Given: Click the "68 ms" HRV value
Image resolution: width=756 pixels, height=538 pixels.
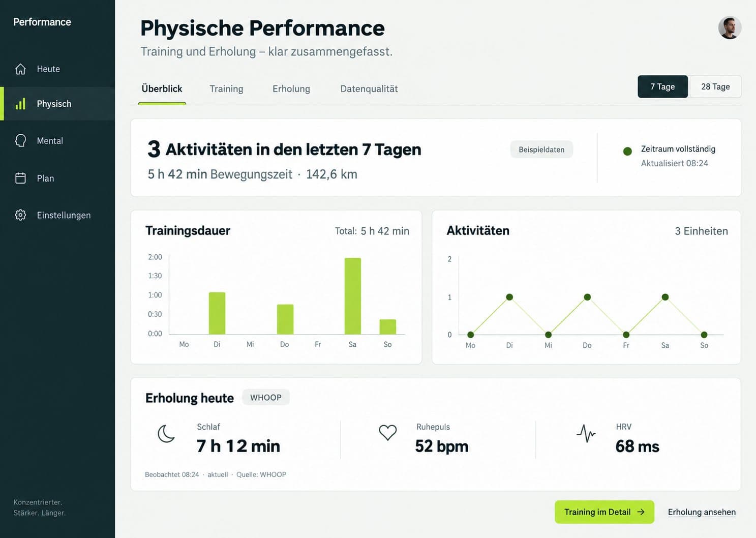Looking at the screenshot, I should [x=638, y=446].
